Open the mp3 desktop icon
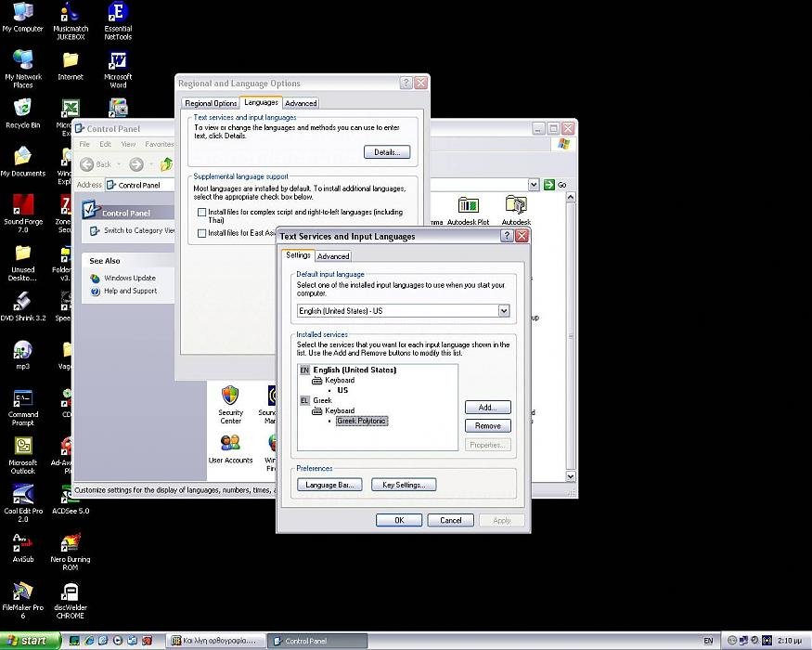Screen dimensions: 812x650 tap(23, 355)
